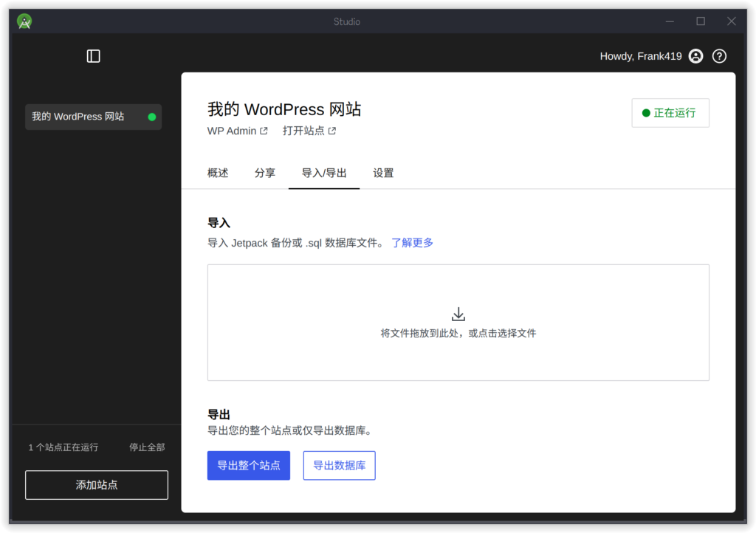Click the help question mark icon
The image size is (756, 533).
pyautogui.click(x=719, y=55)
